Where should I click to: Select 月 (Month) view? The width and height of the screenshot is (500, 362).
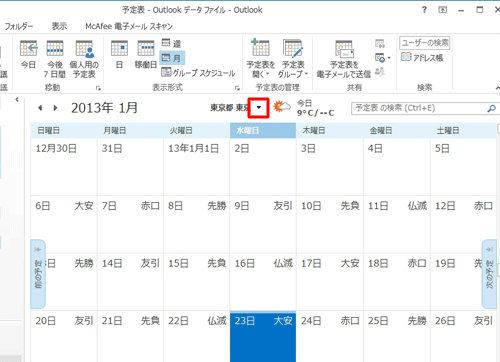172,58
